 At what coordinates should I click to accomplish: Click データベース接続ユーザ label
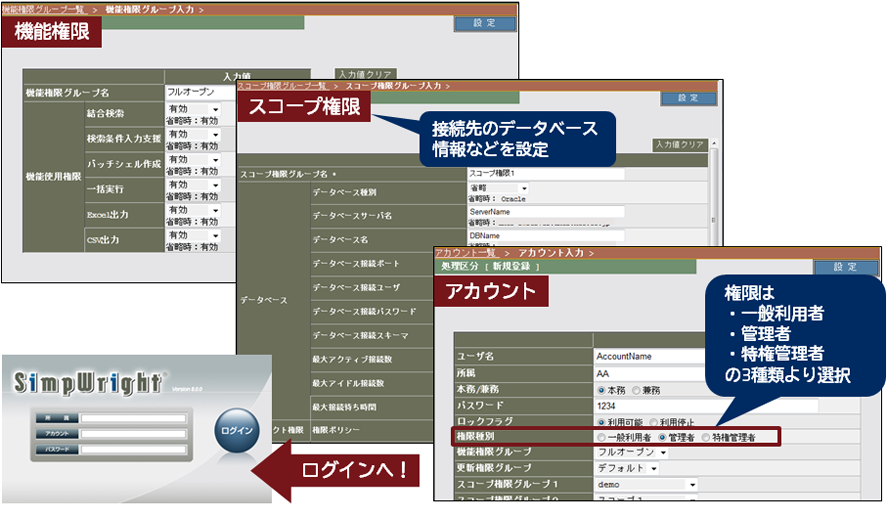356,287
